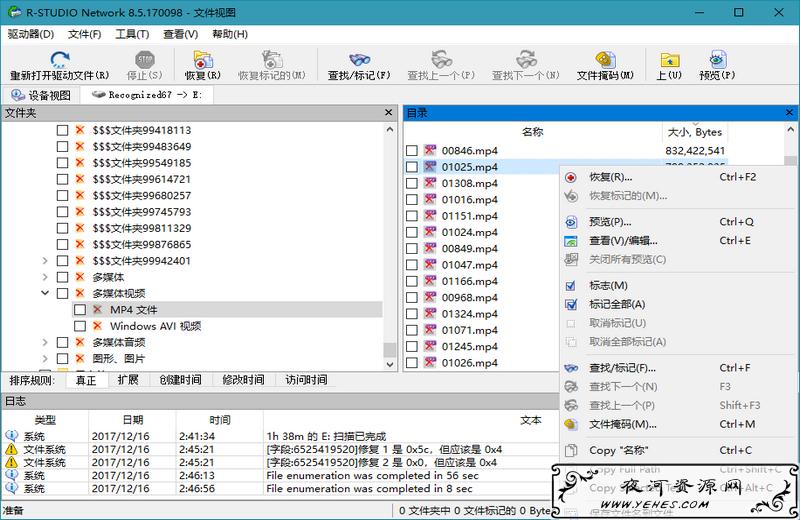
Task: Click the Recover icon in the context menu
Action: coord(571,177)
